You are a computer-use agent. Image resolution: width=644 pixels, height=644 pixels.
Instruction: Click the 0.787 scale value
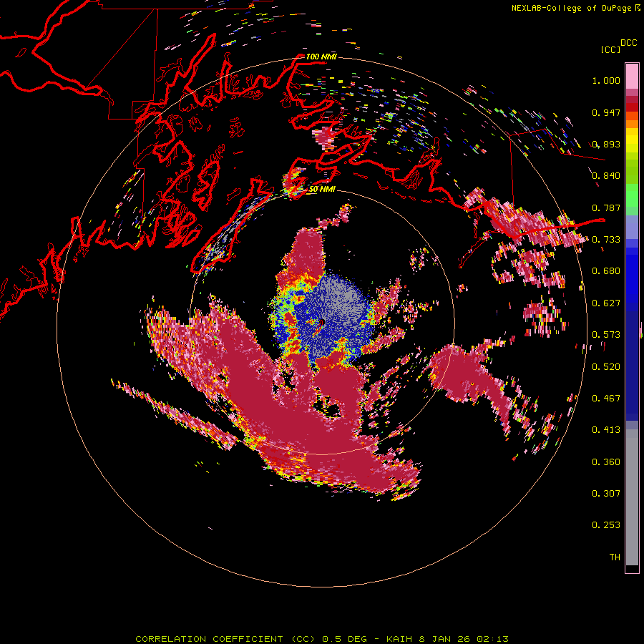606,208
